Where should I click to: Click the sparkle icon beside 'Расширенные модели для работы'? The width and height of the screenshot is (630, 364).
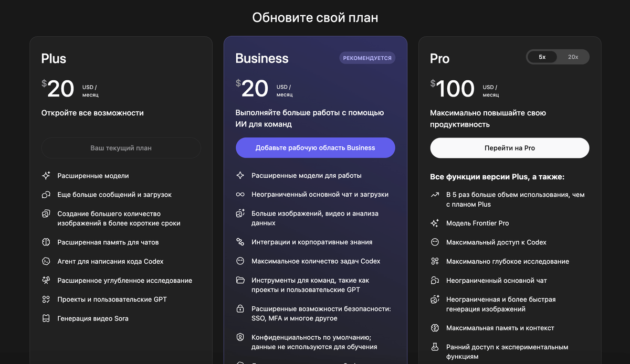[x=240, y=176]
